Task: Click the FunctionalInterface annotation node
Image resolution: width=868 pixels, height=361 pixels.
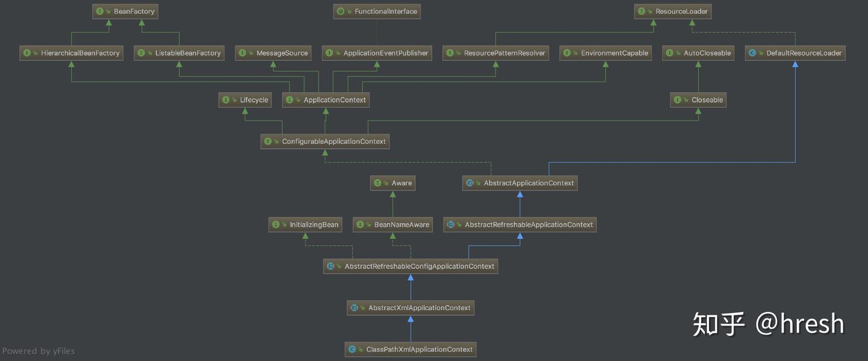Action: click(x=377, y=11)
